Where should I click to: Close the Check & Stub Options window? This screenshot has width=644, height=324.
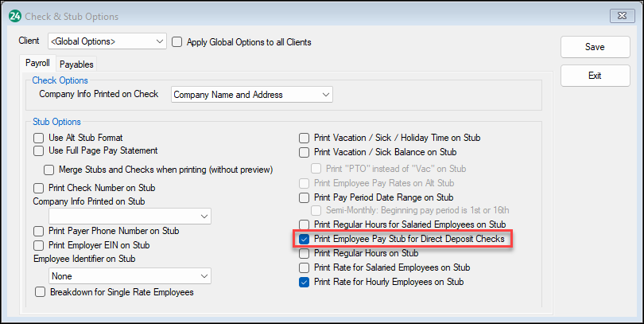[x=620, y=16]
